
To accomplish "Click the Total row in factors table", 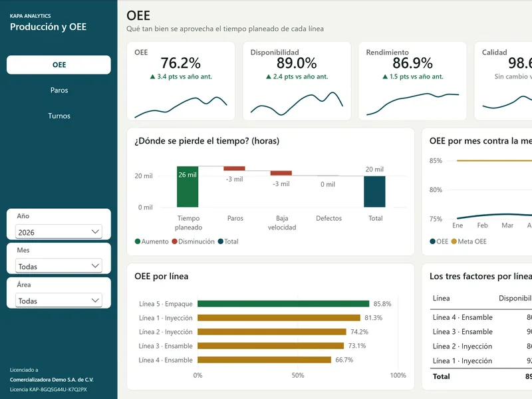I will click(481, 376).
